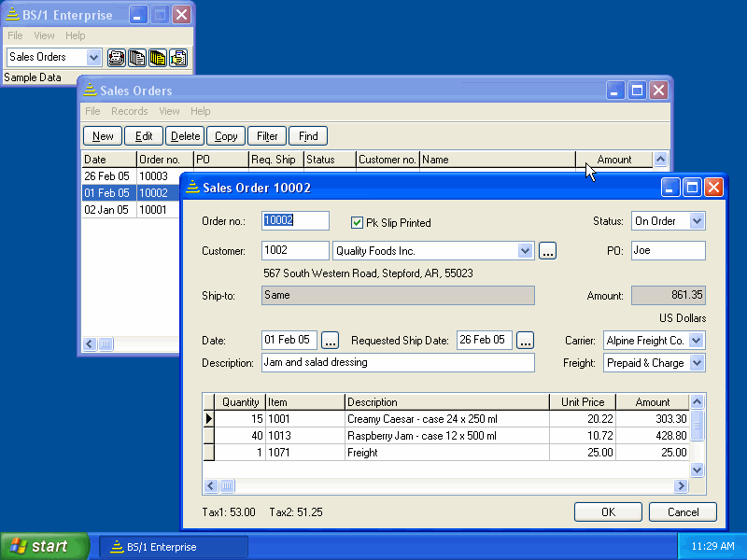Screen dimensions: 747x560
Task: Click the Order no. input field
Action: point(295,221)
